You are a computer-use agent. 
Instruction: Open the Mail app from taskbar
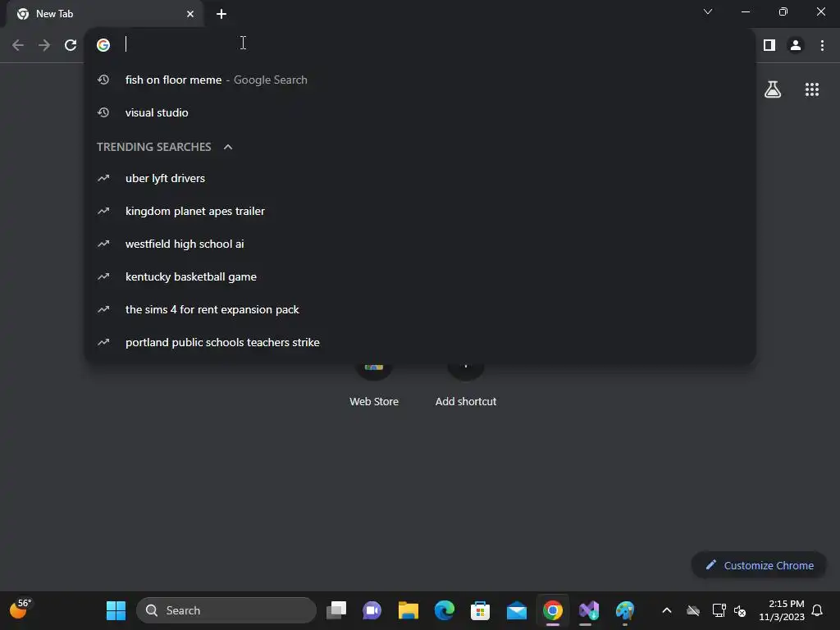517,610
